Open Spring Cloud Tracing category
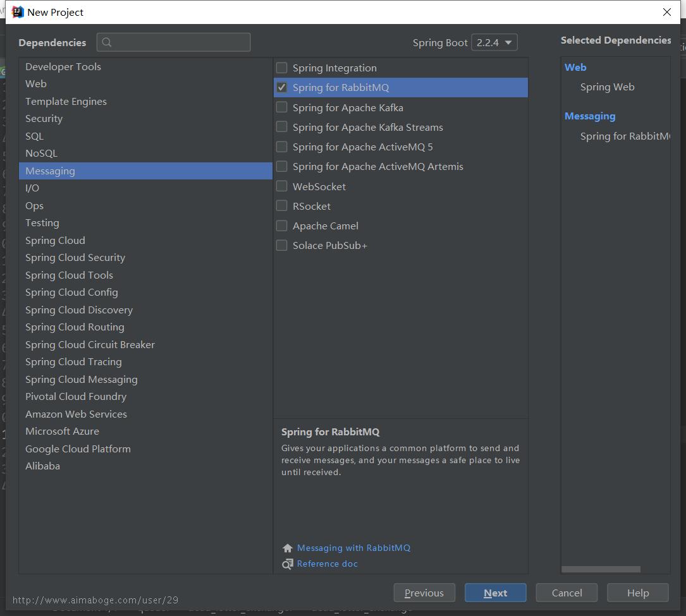 [x=145, y=362]
